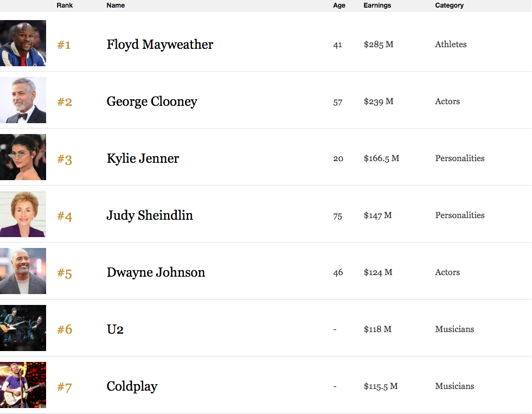Select Kylie Jenner's photo thumbnail

pos(23,157)
